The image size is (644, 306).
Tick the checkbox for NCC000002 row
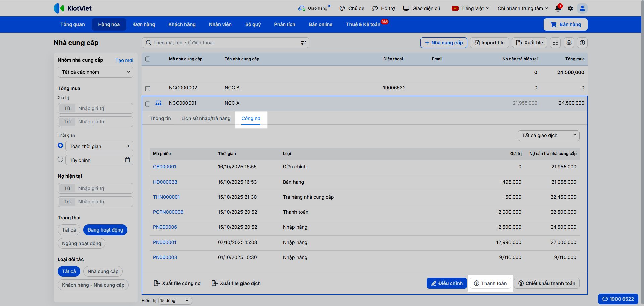click(148, 88)
